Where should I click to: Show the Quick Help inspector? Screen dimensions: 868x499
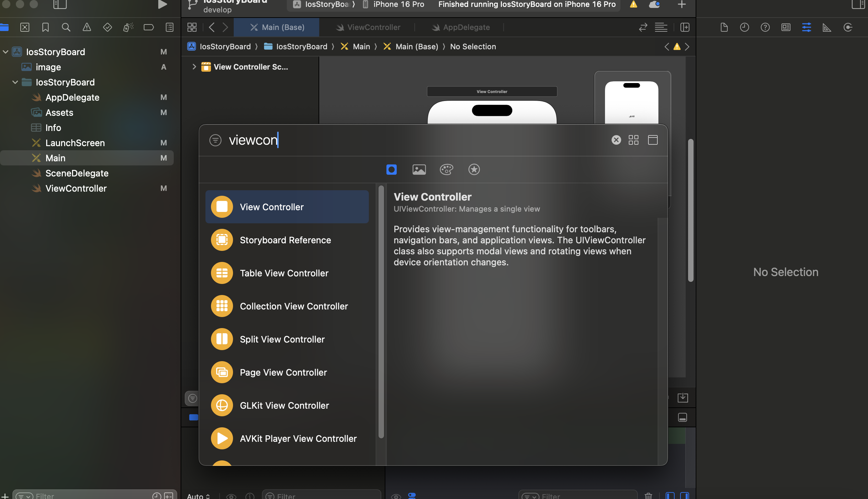(765, 27)
